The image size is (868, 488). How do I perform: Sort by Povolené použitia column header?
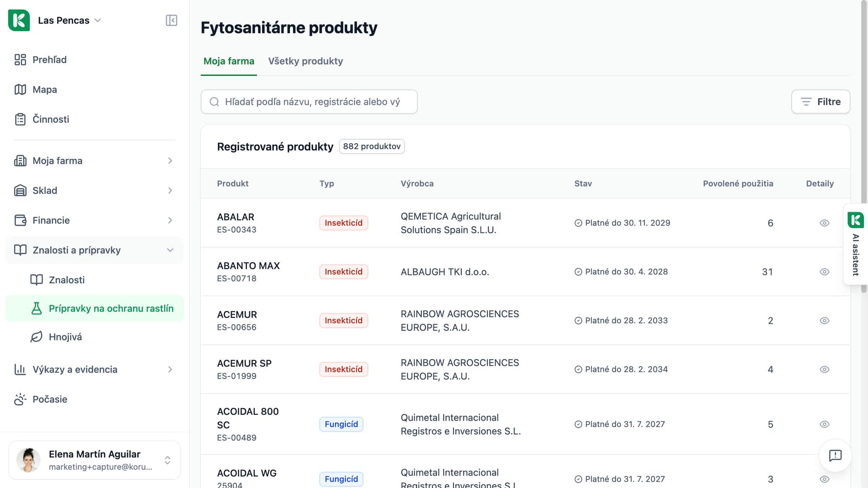pyautogui.click(x=738, y=183)
